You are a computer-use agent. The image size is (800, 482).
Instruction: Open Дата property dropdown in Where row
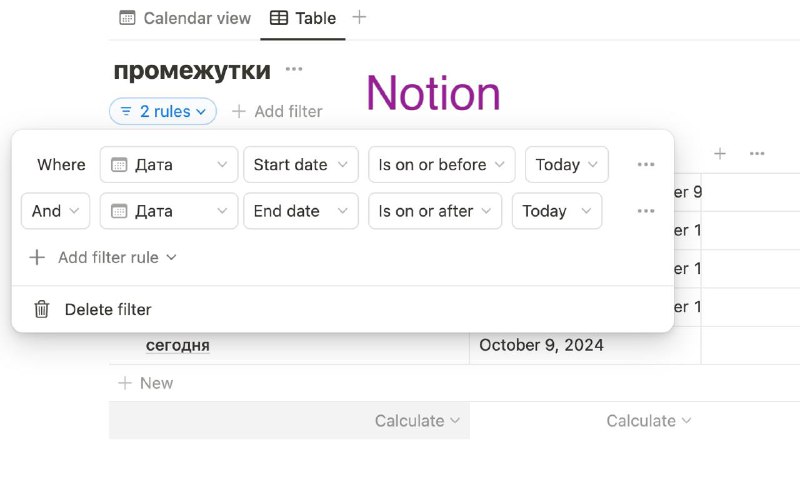(x=169, y=165)
